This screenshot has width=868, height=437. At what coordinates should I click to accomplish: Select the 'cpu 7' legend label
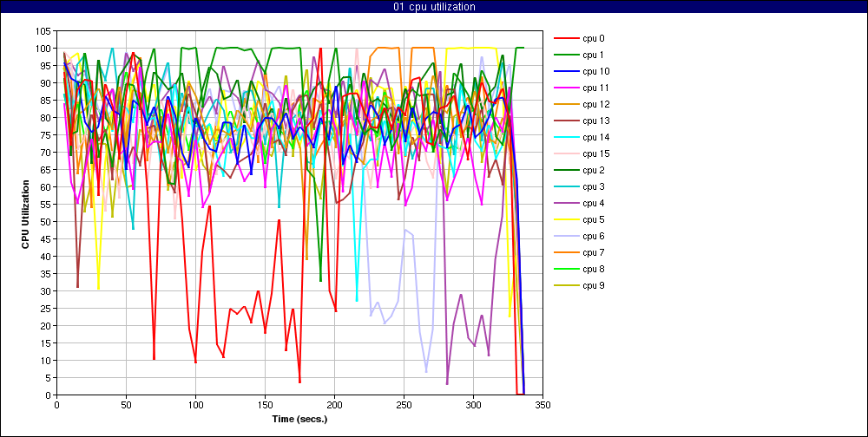pyautogui.click(x=593, y=253)
